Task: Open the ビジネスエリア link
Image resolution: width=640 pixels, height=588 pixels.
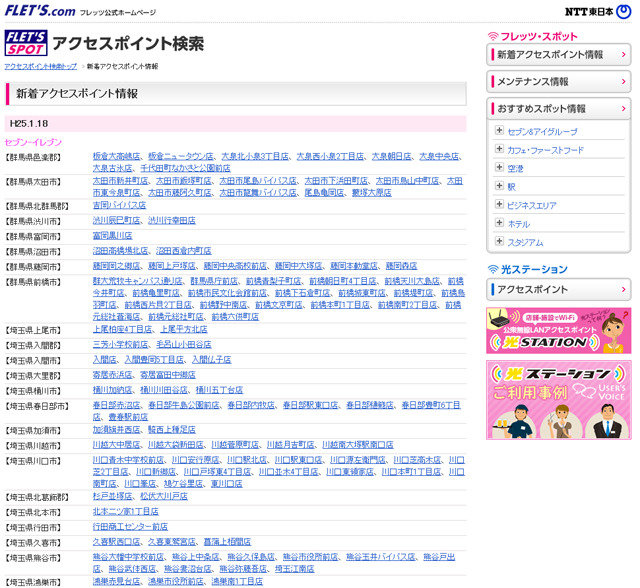Action: coord(531,206)
